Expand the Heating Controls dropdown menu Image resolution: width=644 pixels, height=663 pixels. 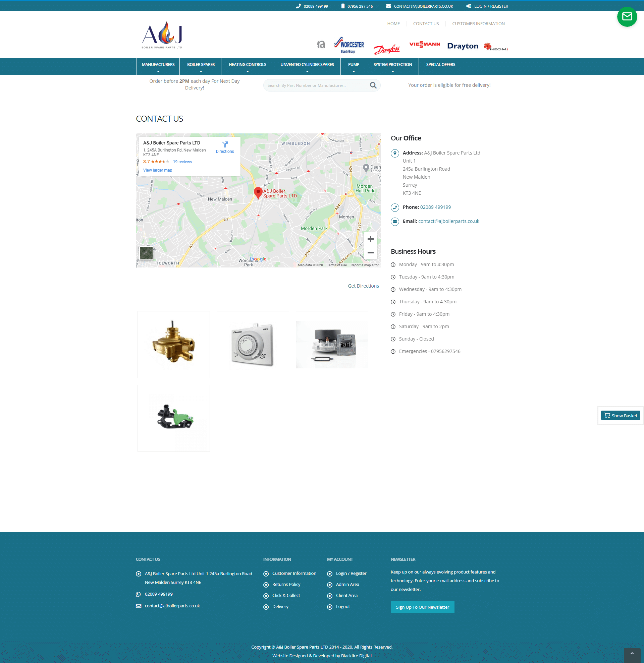pyautogui.click(x=248, y=66)
